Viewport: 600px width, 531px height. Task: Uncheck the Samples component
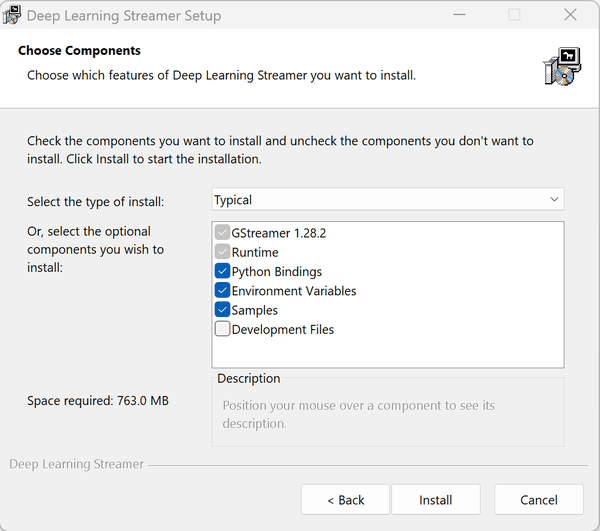[222, 309]
